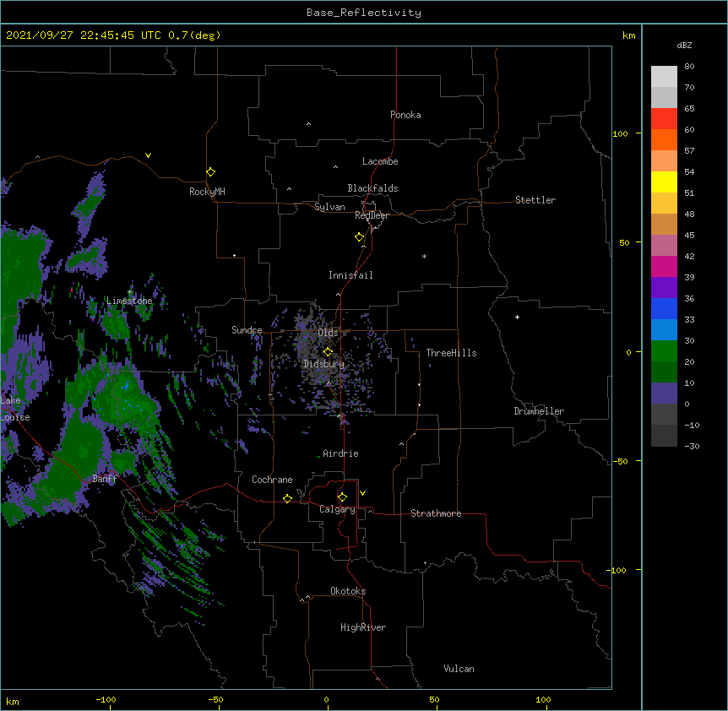Click the Innisfail town label
The height and width of the screenshot is (711, 728).
click(x=350, y=275)
